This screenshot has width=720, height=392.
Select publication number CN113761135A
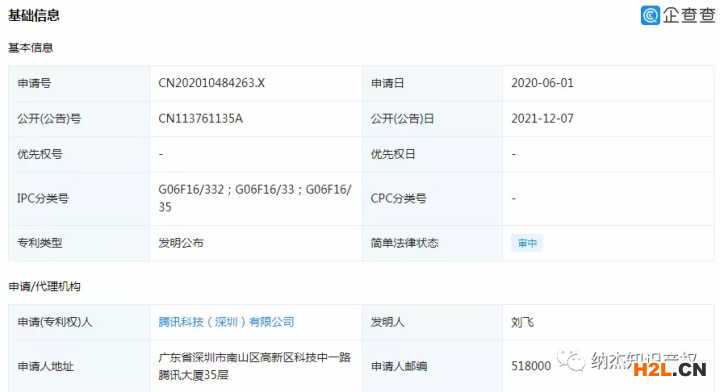click(x=201, y=118)
